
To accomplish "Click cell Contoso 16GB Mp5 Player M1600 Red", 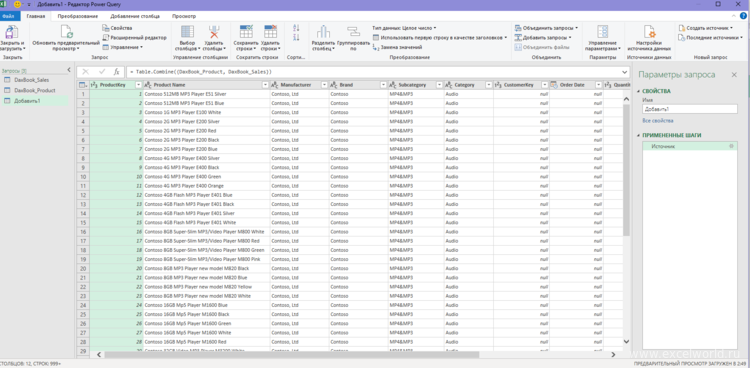I will pos(206,342).
